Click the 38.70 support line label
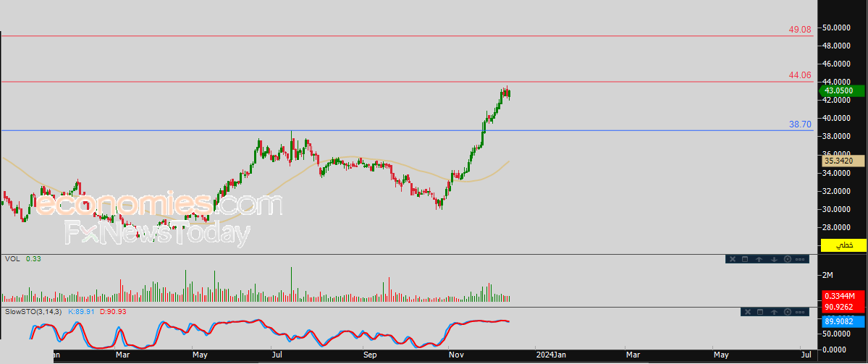This screenshot has width=868, height=364. click(800, 124)
